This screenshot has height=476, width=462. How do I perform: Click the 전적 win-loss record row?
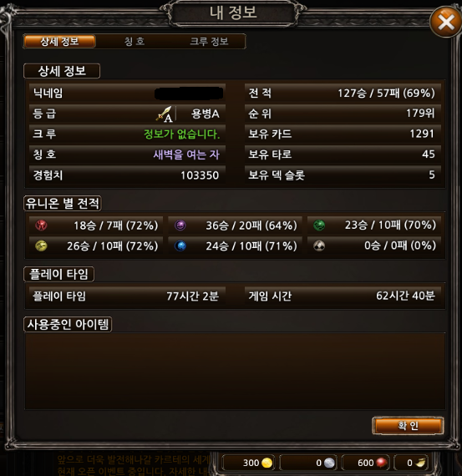click(343, 93)
